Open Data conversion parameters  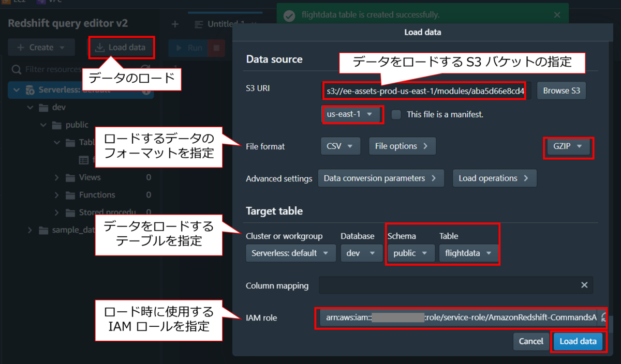coord(381,178)
